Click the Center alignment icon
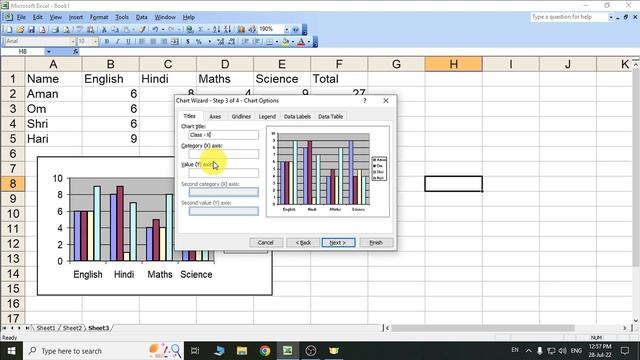This screenshot has width=640, height=360. pos(153,41)
